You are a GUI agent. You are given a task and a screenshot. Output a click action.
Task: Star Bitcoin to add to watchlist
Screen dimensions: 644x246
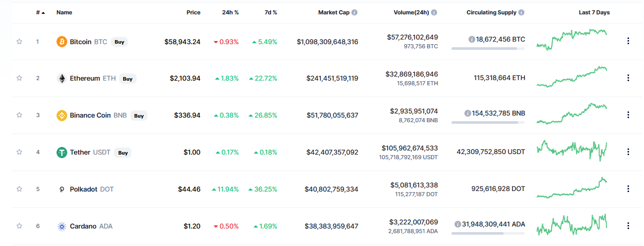(20, 42)
